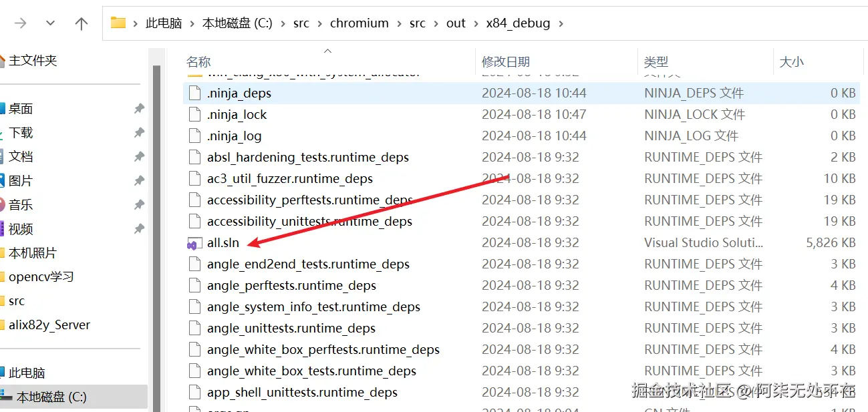Image resolution: width=868 pixels, height=412 pixels.
Task: Unpin 文档 using its pin icon
Action: click(x=139, y=157)
